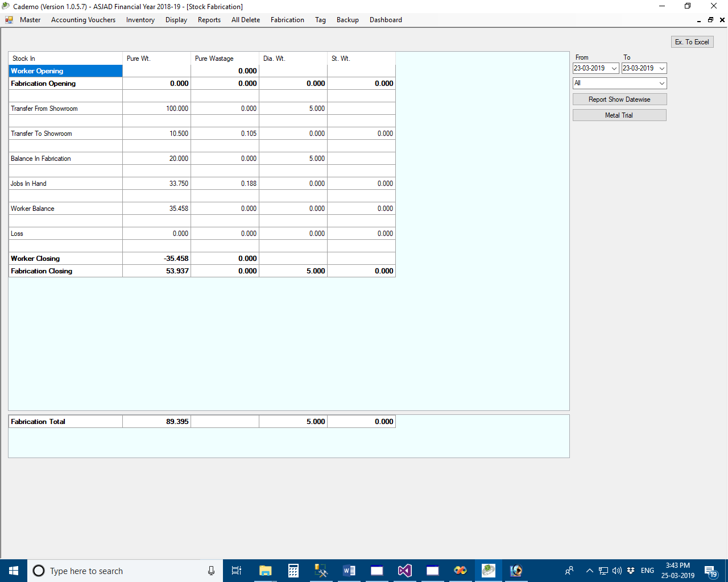728x582 pixels.
Task: Click the Ex. To Excel button
Action: coord(692,42)
